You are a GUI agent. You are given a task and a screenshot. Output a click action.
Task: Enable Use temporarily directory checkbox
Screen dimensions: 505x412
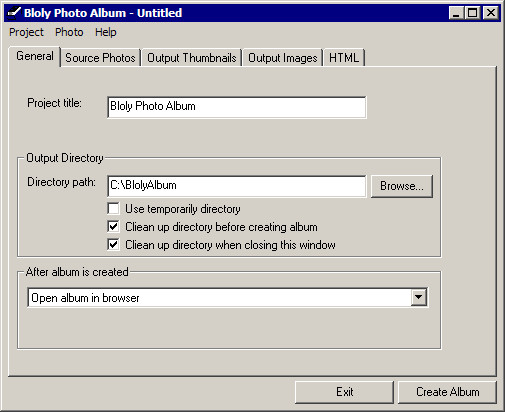click(x=113, y=209)
